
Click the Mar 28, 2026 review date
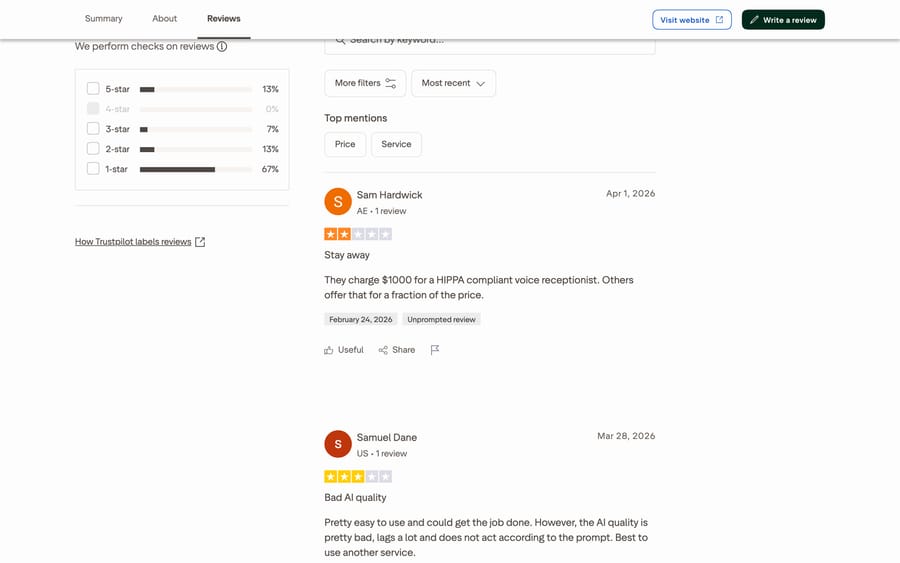tap(626, 436)
